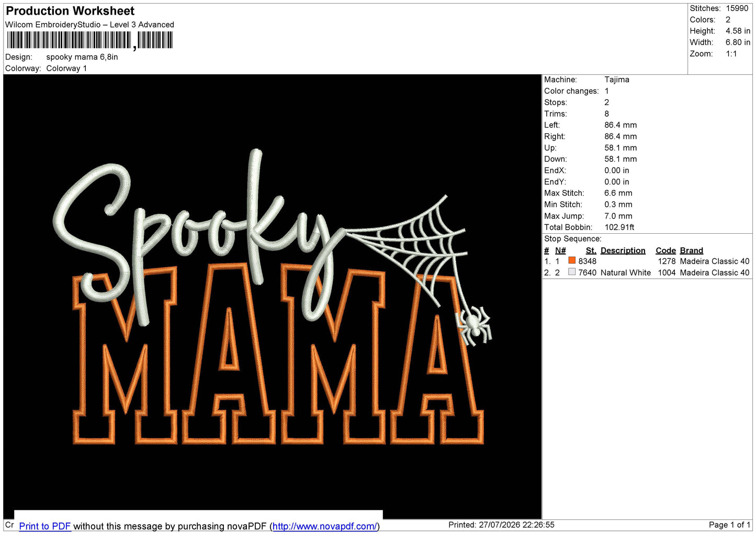Click 'Natural White' description text
This screenshot has height=534, width=756.
click(626, 273)
